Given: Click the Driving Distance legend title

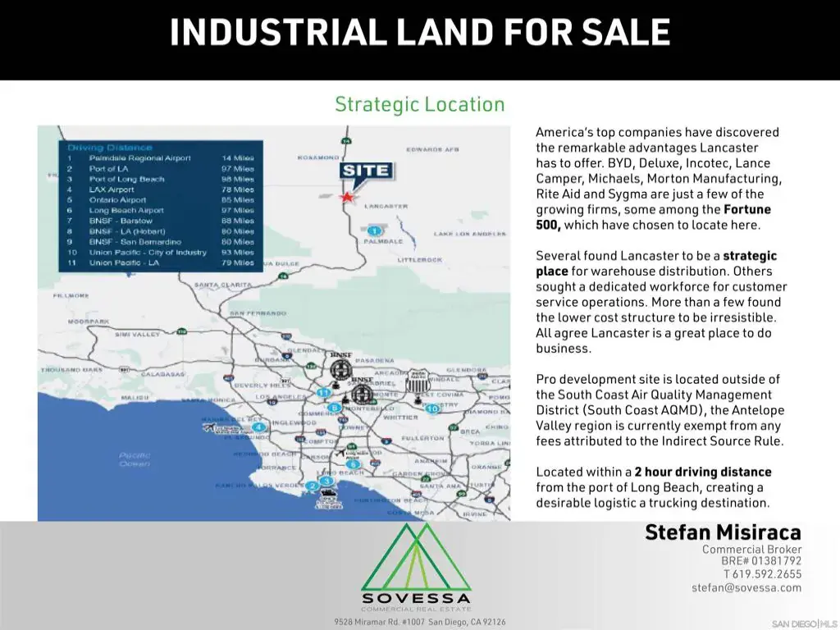Looking at the screenshot, I should click(x=110, y=148).
